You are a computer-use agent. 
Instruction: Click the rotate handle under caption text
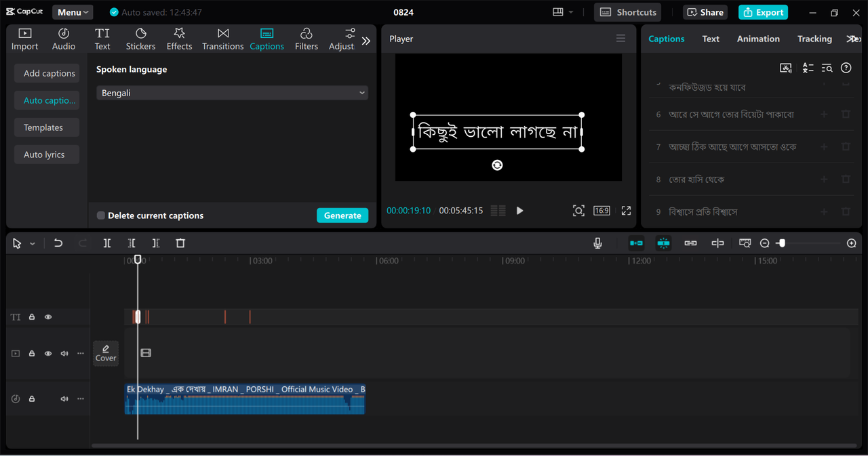point(497,165)
